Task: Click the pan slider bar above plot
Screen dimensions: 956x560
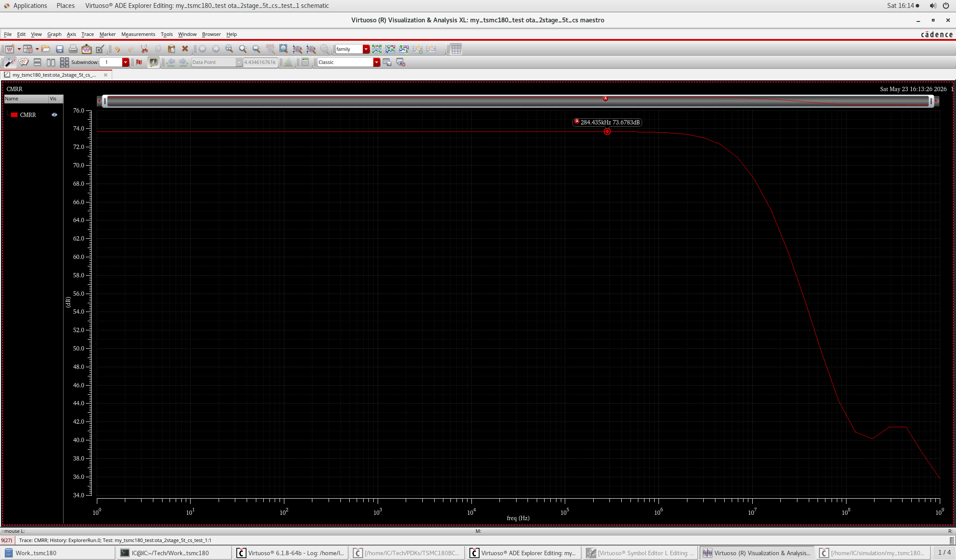Action: 518,101
